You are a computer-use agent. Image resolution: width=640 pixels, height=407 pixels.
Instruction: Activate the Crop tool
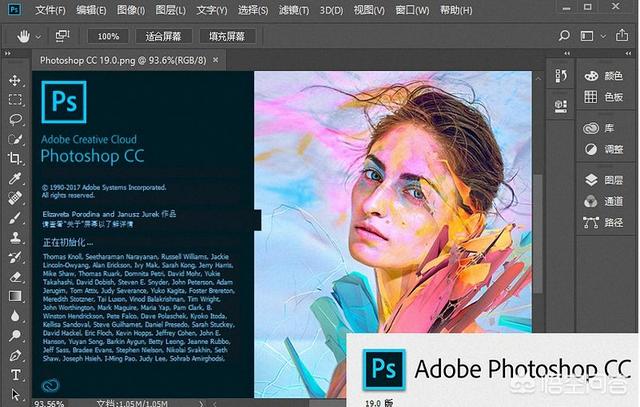(x=15, y=158)
